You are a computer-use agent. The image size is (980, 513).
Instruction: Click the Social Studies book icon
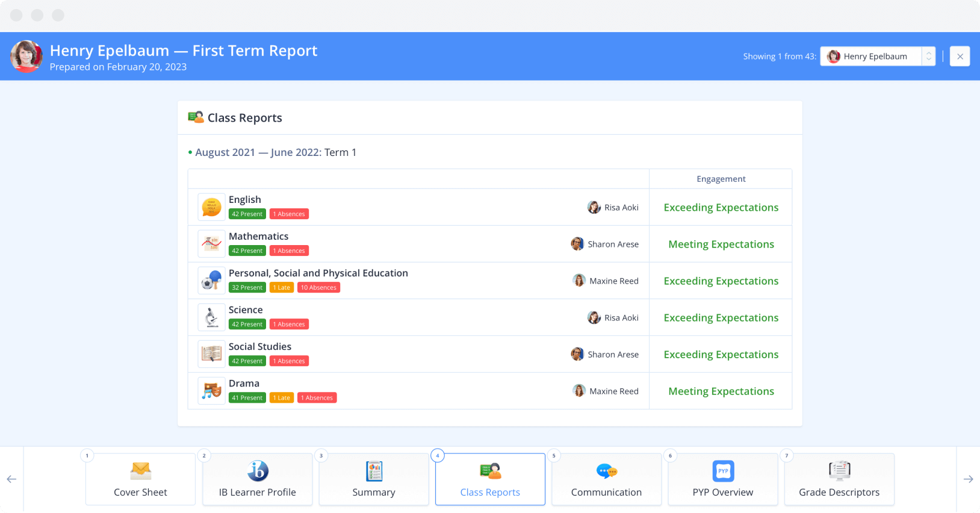pyautogui.click(x=211, y=354)
